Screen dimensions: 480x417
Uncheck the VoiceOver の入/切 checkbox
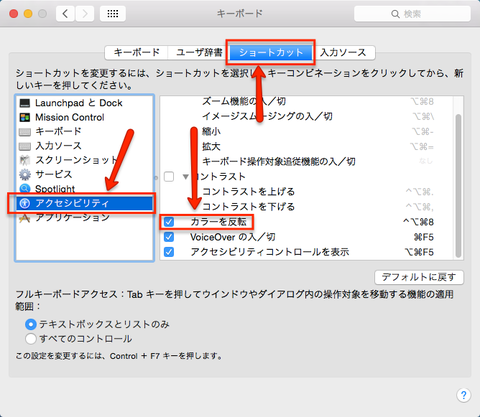pyautogui.click(x=169, y=237)
